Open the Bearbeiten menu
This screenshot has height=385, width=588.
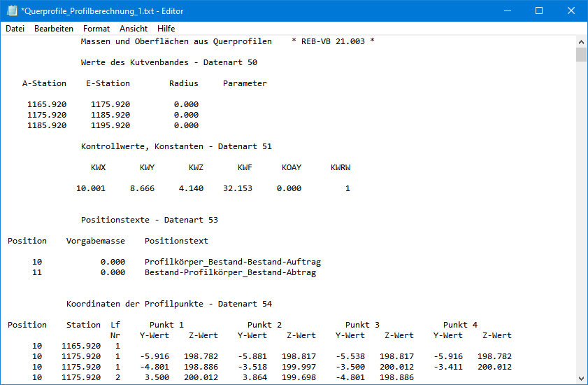point(54,29)
